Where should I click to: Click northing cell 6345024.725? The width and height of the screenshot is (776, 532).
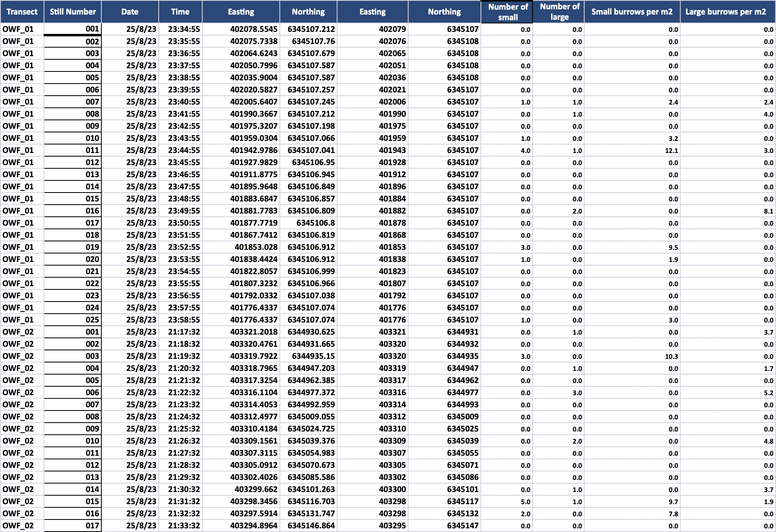(308, 429)
